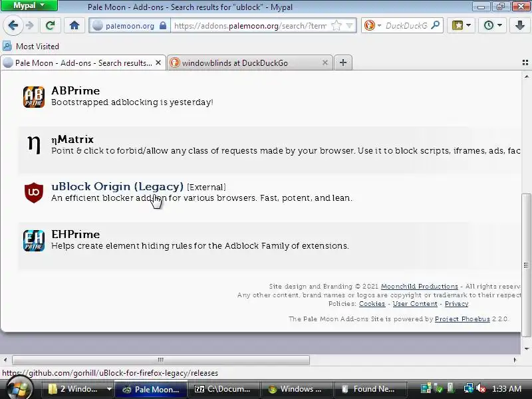Click horizontal scrollbar left arrow
Image resolution: width=532 pixels, height=399 pixels.
click(x=5, y=360)
